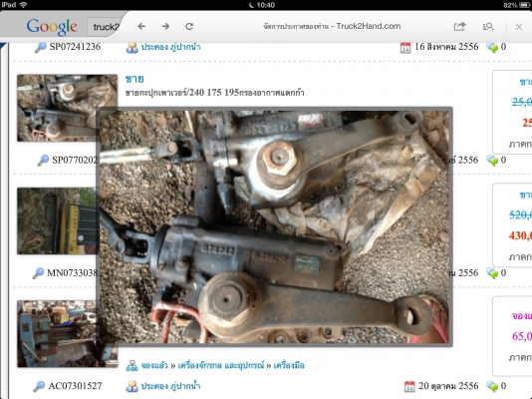
Task: Go back with the browser back arrow
Action: pos(141,26)
